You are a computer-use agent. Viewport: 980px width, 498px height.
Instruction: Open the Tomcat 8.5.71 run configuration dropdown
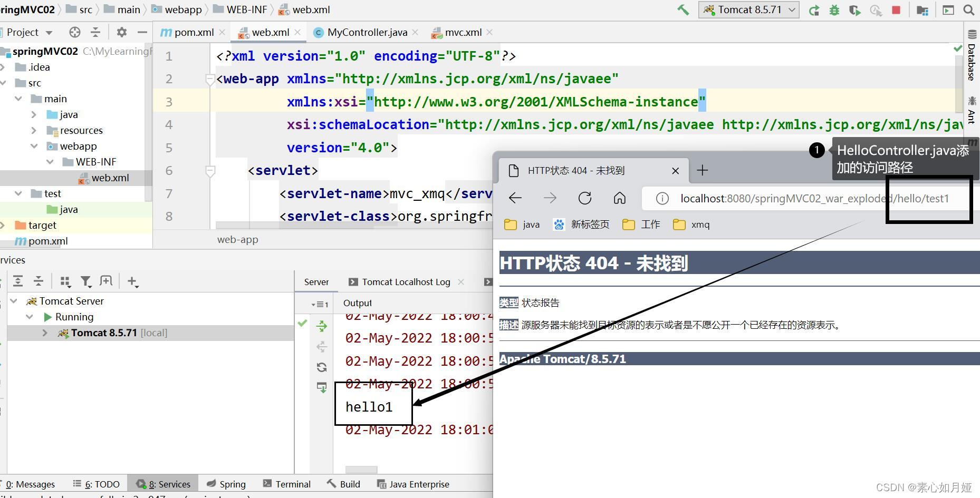click(749, 9)
